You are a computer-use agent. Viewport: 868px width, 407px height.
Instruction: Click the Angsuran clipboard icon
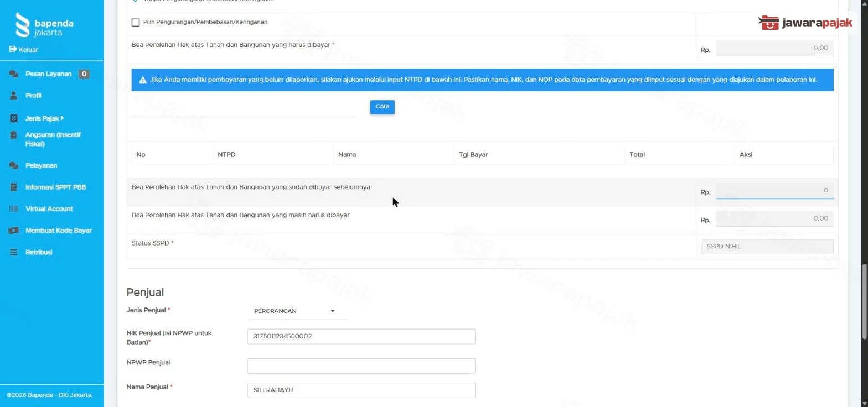(x=13, y=134)
